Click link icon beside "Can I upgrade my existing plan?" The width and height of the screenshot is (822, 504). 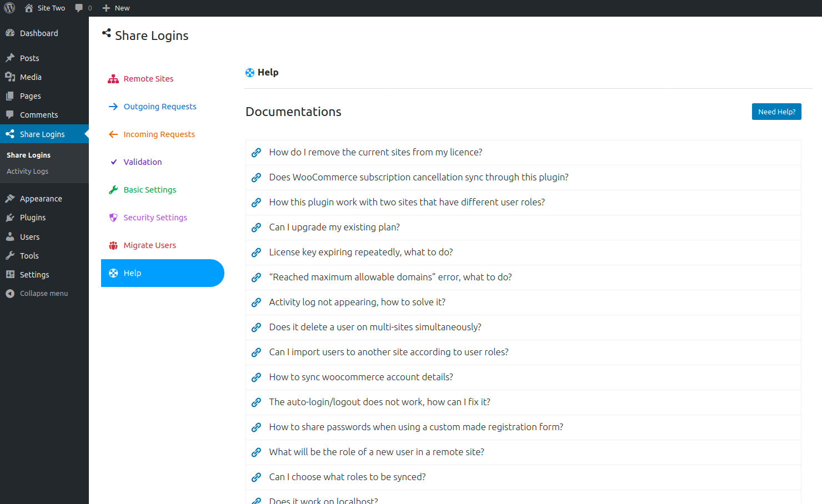[256, 228]
